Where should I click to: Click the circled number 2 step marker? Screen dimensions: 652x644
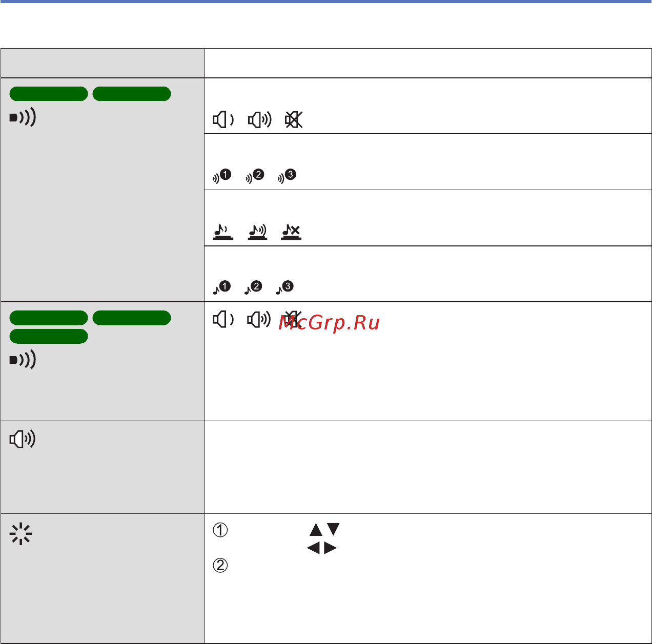pos(220,566)
